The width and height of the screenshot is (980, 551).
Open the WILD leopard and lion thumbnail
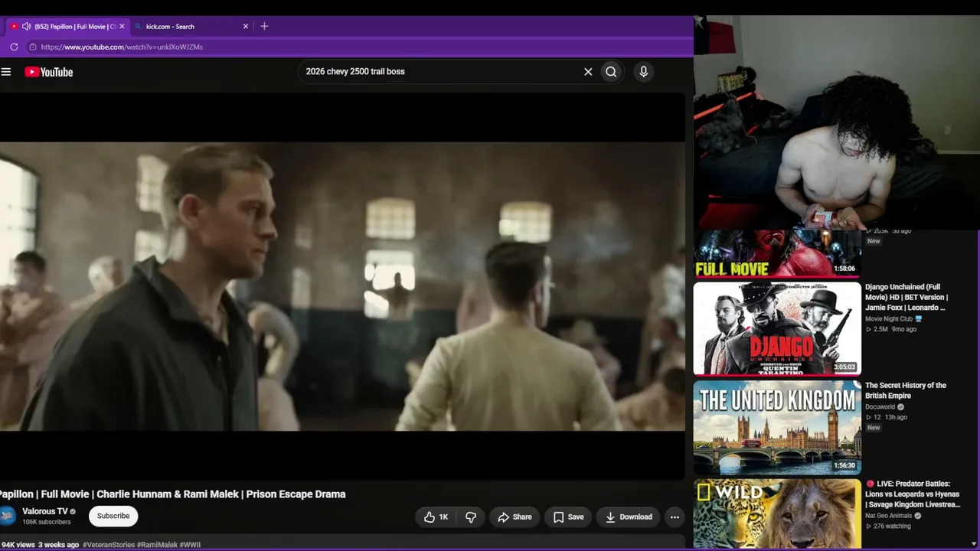pos(777,514)
